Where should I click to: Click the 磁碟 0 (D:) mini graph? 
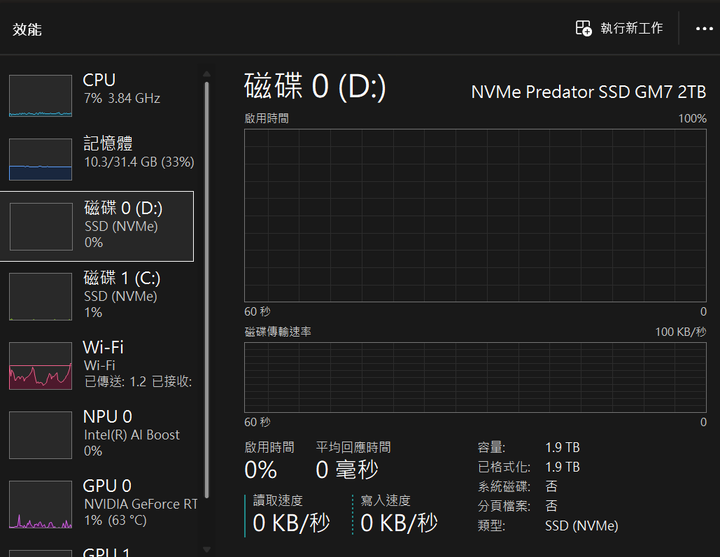pos(41,227)
